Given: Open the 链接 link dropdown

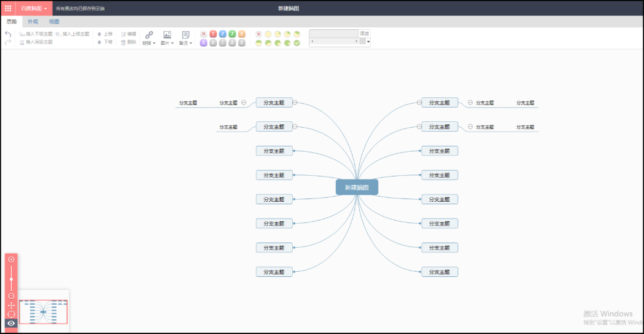Looking at the screenshot, I should point(149,38).
